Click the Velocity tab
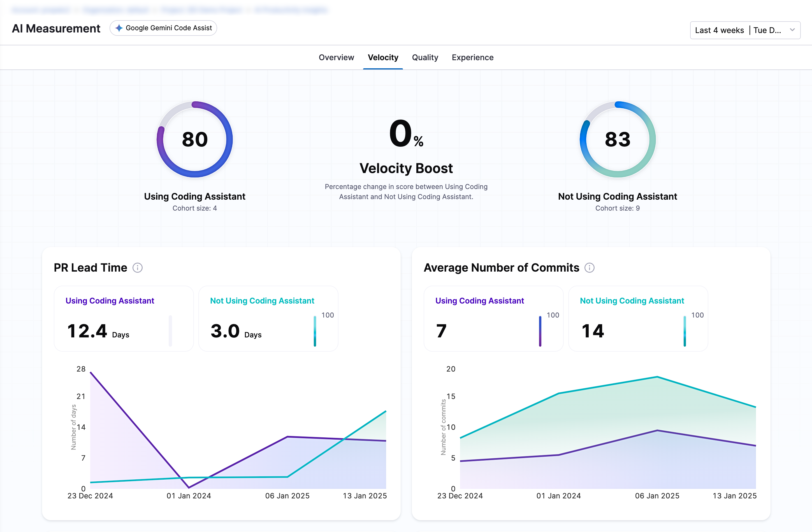This screenshot has width=812, height=532. (383, 57)
